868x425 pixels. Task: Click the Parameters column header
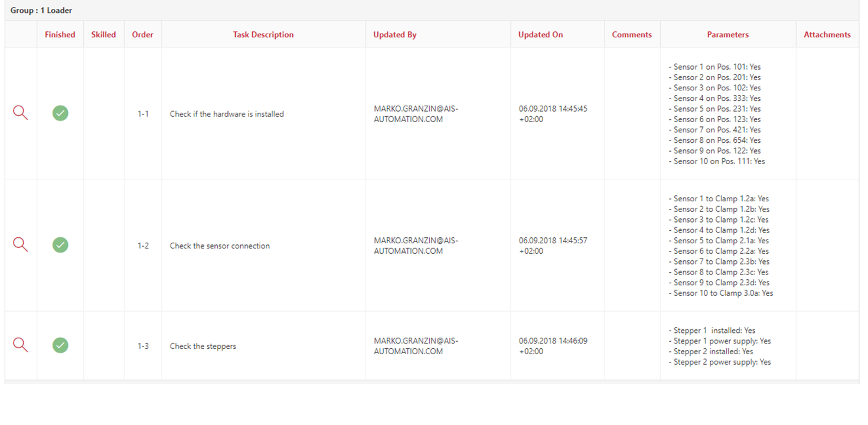727,35
